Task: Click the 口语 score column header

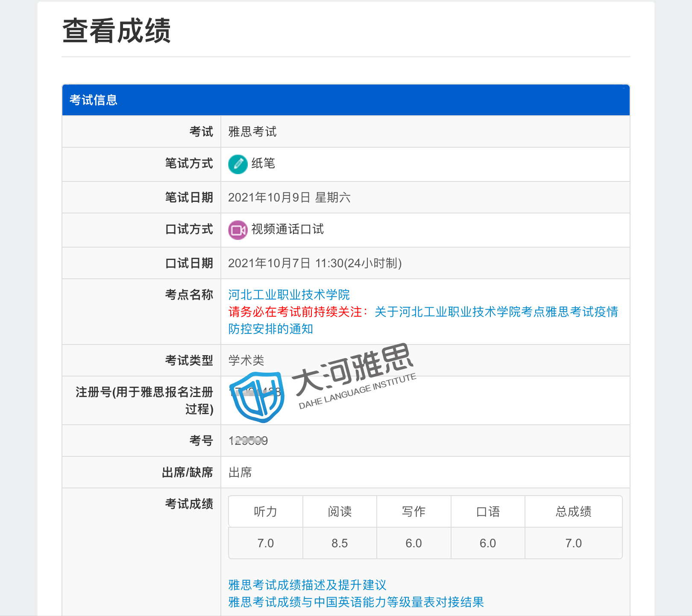Action: [488, 511]
